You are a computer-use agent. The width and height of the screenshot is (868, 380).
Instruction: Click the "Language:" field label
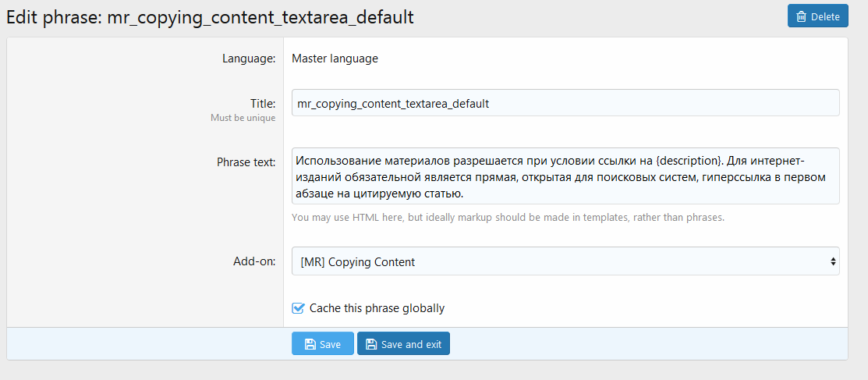(249, 59)
